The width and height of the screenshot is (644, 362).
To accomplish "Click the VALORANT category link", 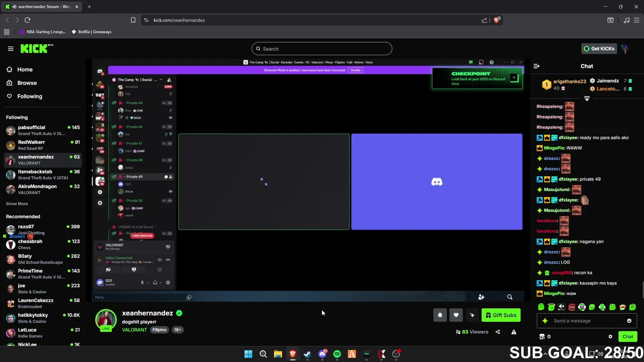I will [x=134, y=330].
